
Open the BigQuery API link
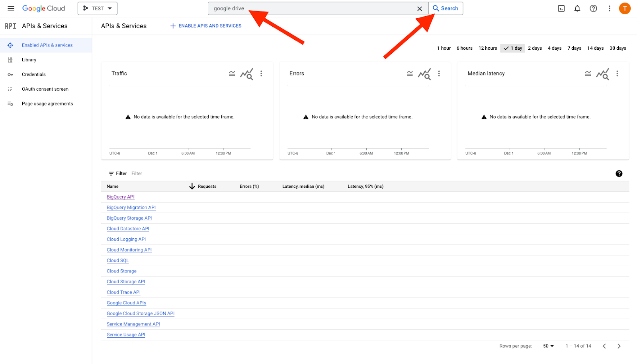120,197
